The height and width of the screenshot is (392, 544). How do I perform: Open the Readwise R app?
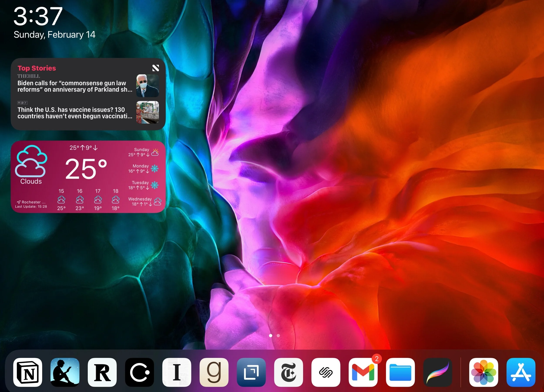click(x=102, y=372)
